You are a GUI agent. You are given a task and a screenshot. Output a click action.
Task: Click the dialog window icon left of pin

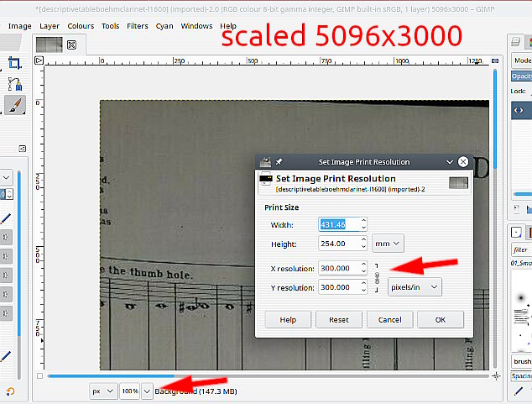pyautogui.click(x=265, y=162)
